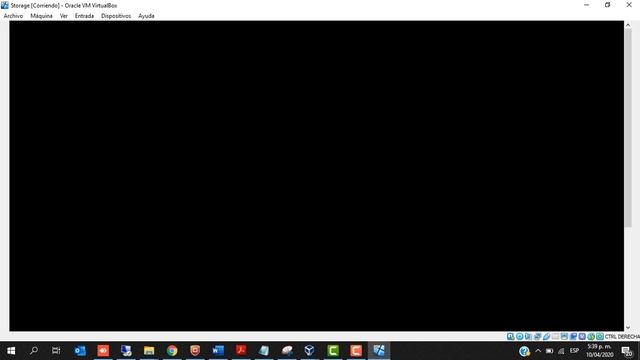Screen dimensions: 640x360
Task: Open Google Chrome from the taskbar
Action: 172,351
